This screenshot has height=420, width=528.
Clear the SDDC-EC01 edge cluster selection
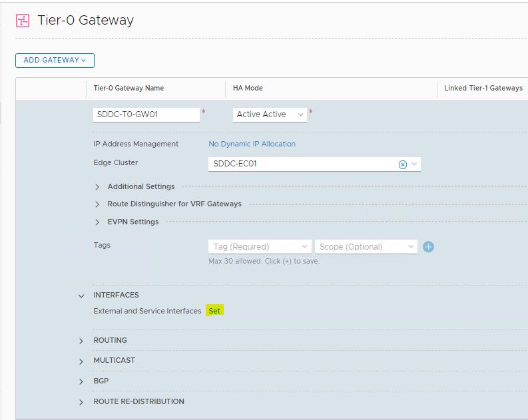[x=402, y=164]
